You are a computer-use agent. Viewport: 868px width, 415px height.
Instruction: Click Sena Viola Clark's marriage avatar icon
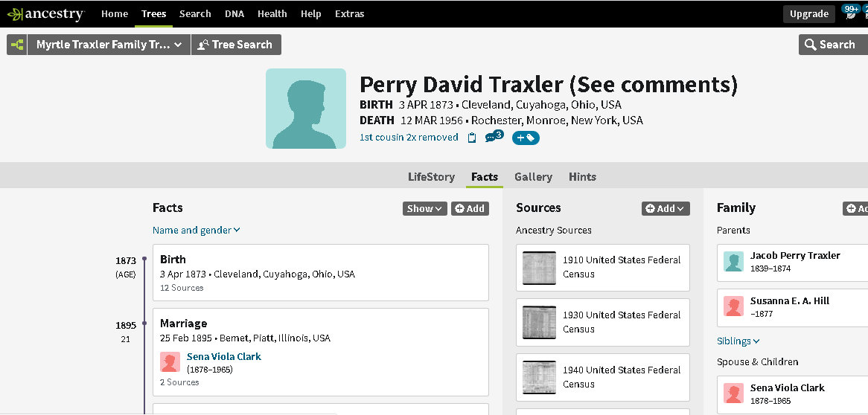pos(170,362)
